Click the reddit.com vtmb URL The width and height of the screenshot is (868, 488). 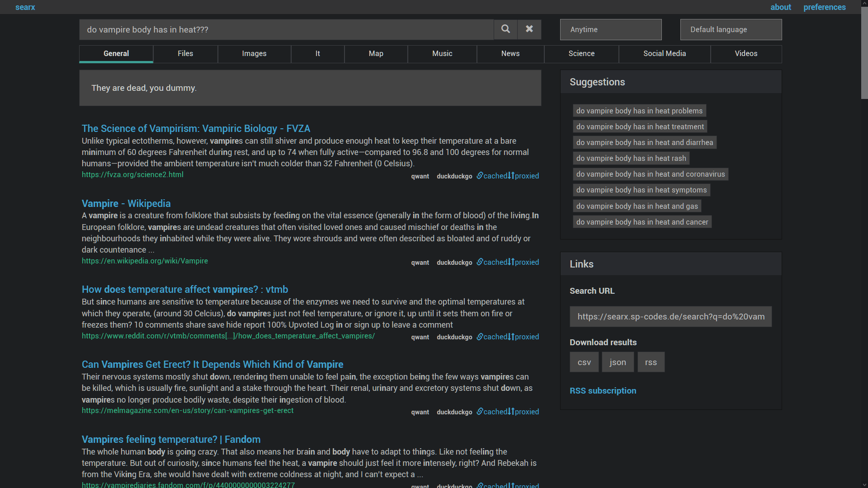click(228, 336)
